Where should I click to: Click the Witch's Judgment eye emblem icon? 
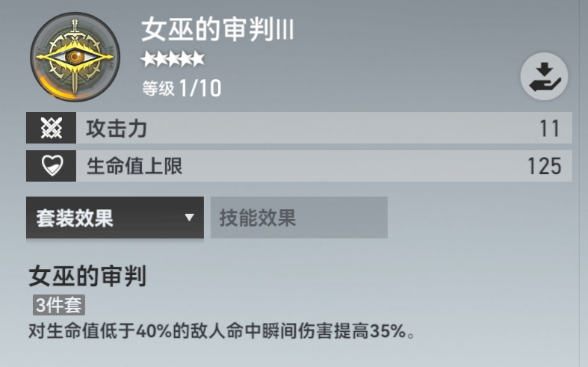click(x=75, y=57)
